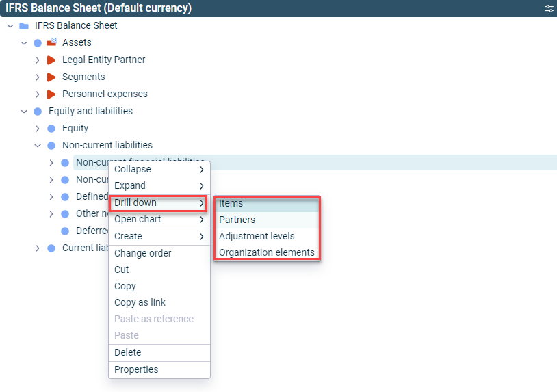Choose Organization elements in the submenu
Image resolution: width=557 pixels, height=392 pixels.
267,252
